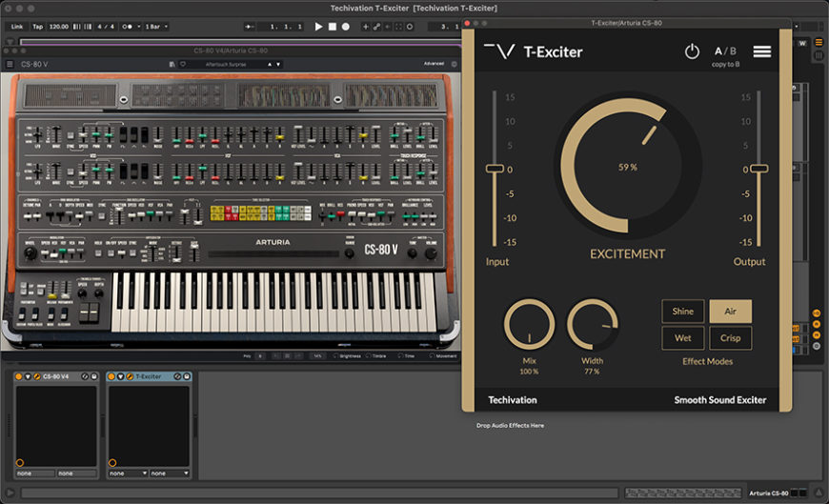Open the T-Exciter hamburger menu
829x504 pixels.
[762, 51]
